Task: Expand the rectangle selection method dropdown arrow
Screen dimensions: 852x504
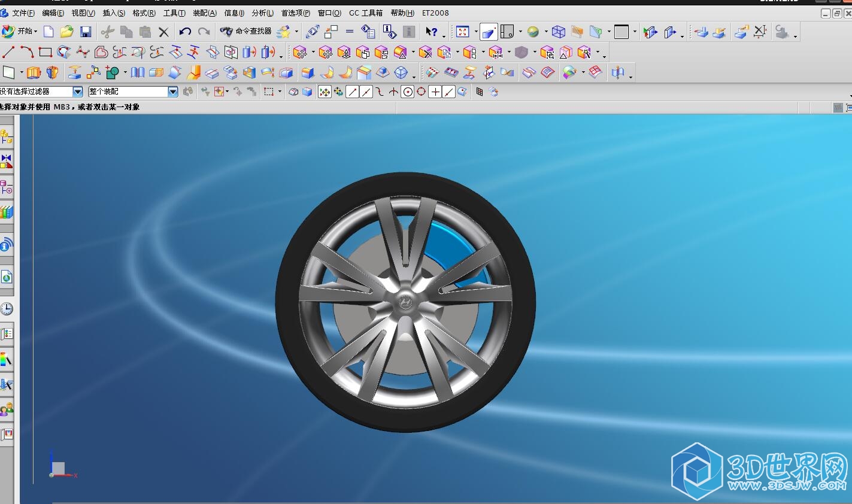Action: point(280,92)
